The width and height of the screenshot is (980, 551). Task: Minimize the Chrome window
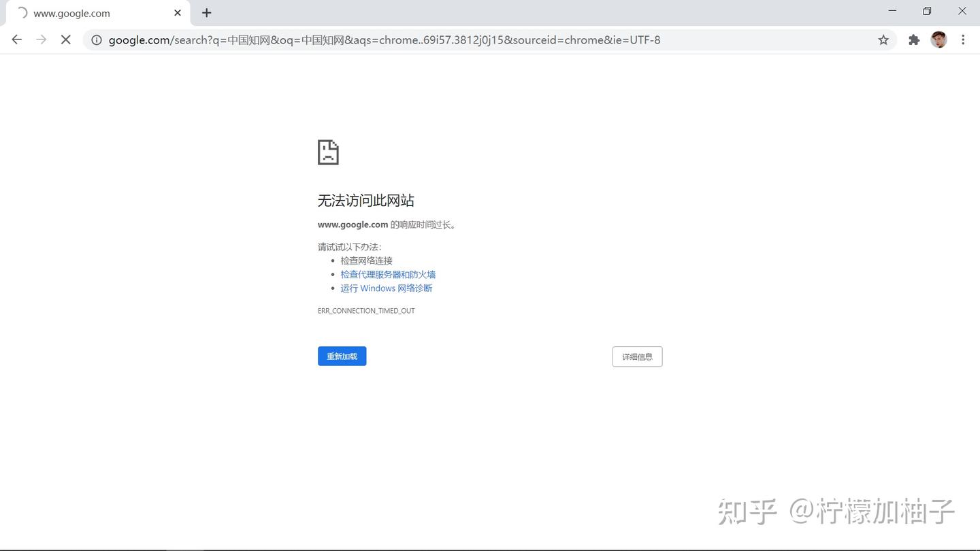click(892, 11)
